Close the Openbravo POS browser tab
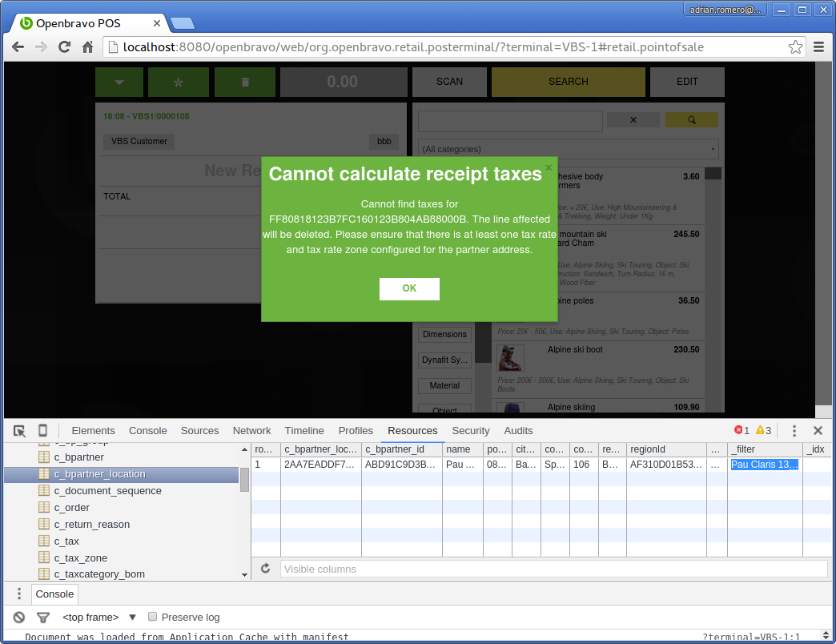The width and height of the screenshot is (836, 644). (157, 23)
